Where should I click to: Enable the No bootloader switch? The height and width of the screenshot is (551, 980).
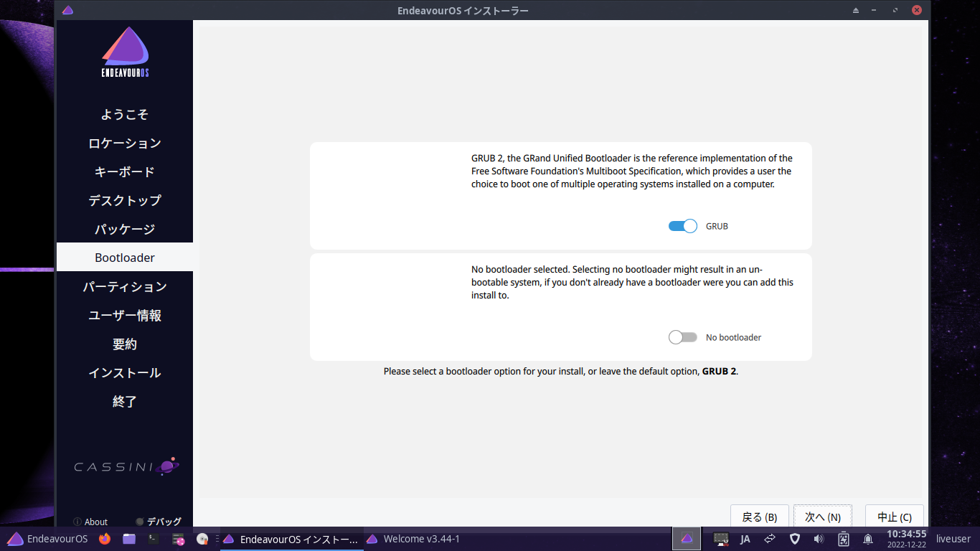coord(683,337)
